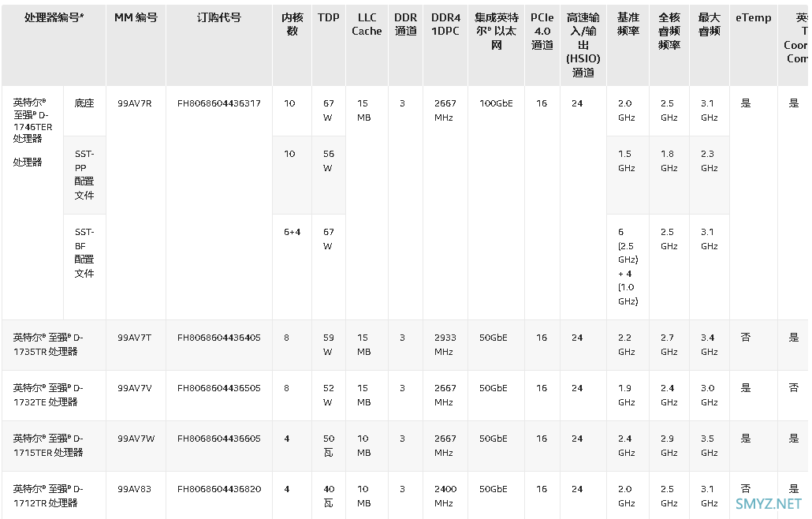Click the 2.7 GHz all-core turbo cell

click(x=669, y=344)
